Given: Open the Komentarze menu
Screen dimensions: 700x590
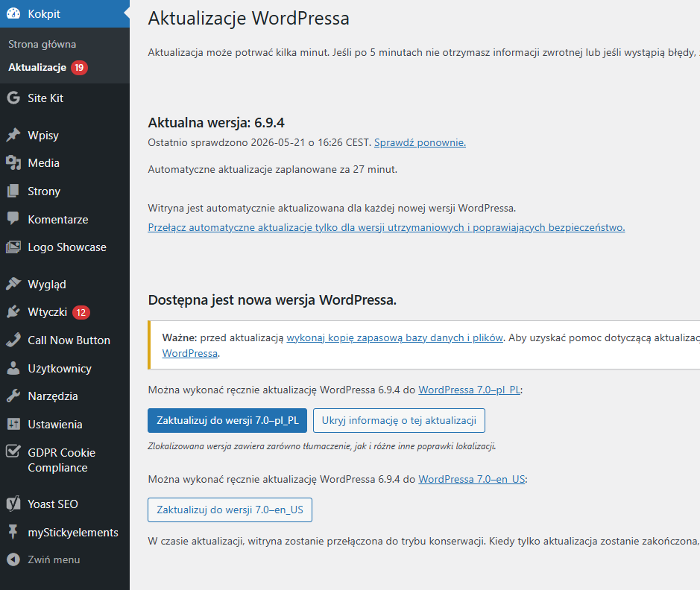Looking at the screenshot, I should [x=65, y=220].
